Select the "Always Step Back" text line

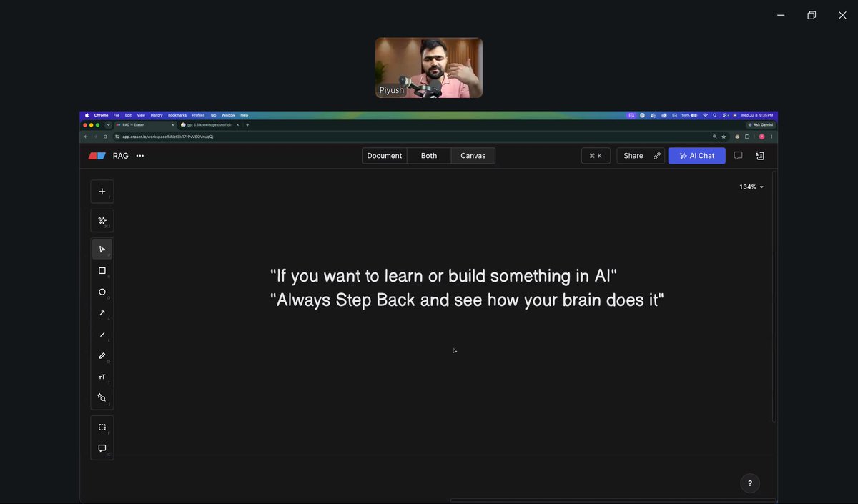[x=467, y=300]
